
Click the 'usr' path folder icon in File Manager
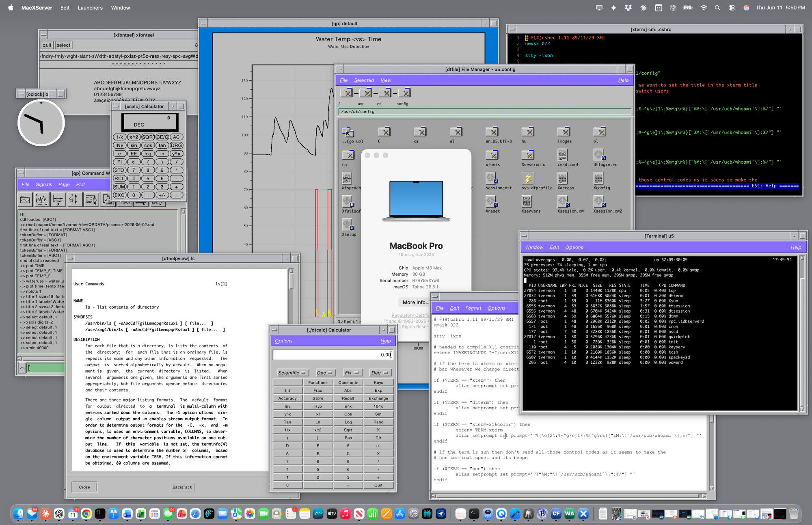point(366,93)
